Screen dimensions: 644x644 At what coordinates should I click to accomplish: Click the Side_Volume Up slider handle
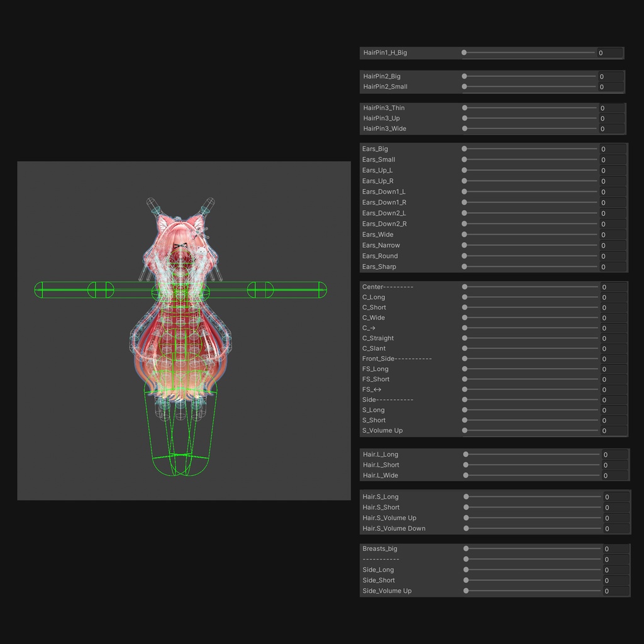(467, 591)
